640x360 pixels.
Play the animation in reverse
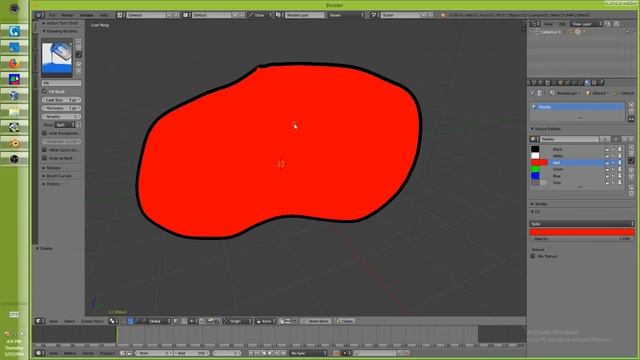point(263,353)
